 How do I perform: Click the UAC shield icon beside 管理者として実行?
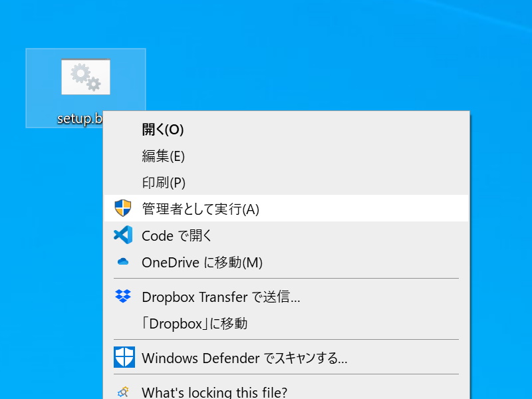(122, 207)
